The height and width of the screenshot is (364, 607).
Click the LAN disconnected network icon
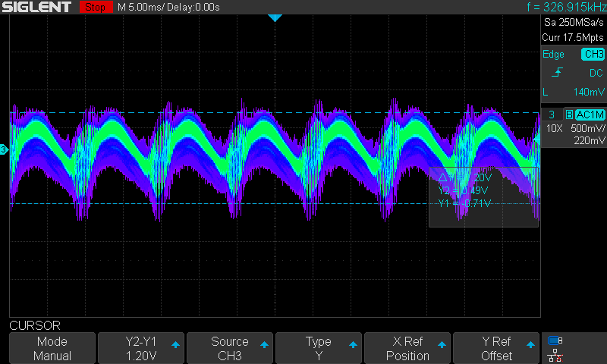(x=555, y=356)
